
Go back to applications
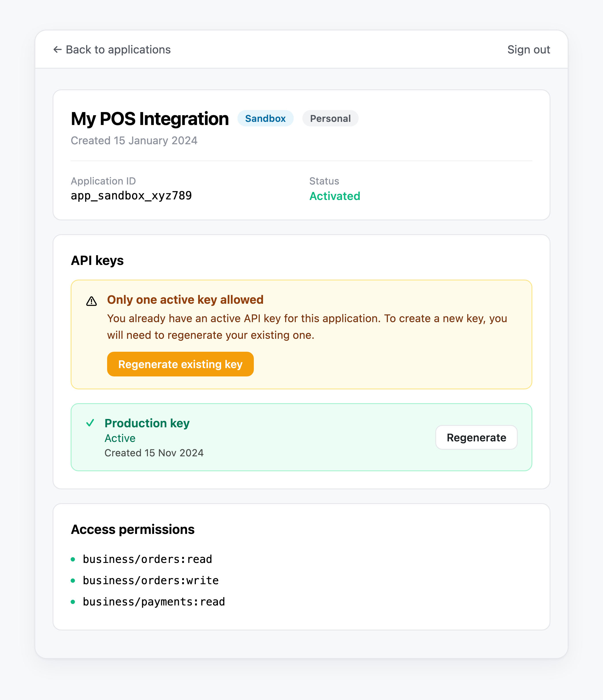click(112, 50)
